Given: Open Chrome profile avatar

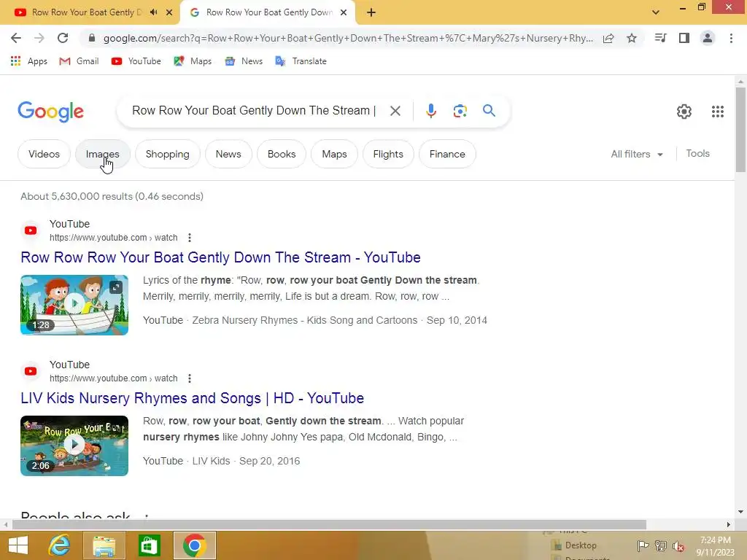Looking at the screenshot, I should (x=708, y=38).
